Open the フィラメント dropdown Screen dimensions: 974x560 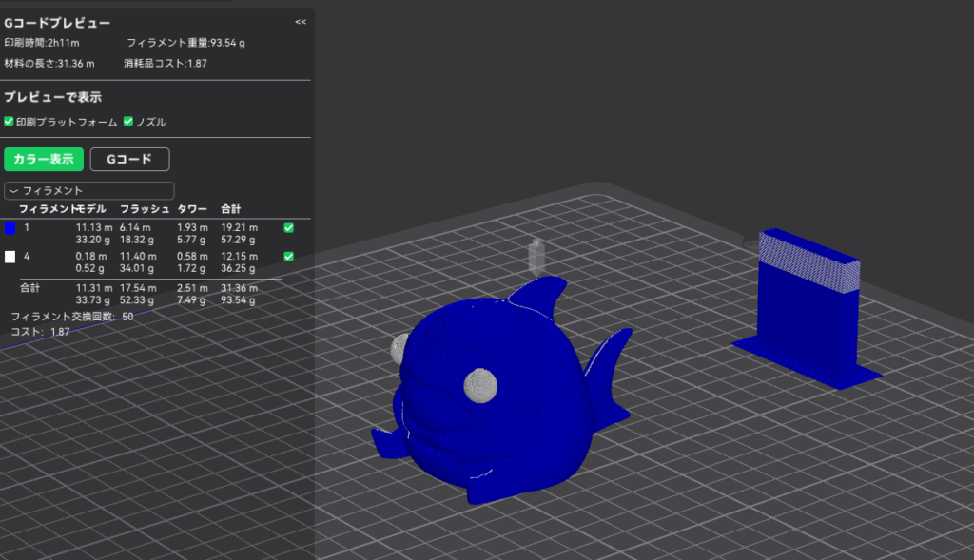pos(88,190)
